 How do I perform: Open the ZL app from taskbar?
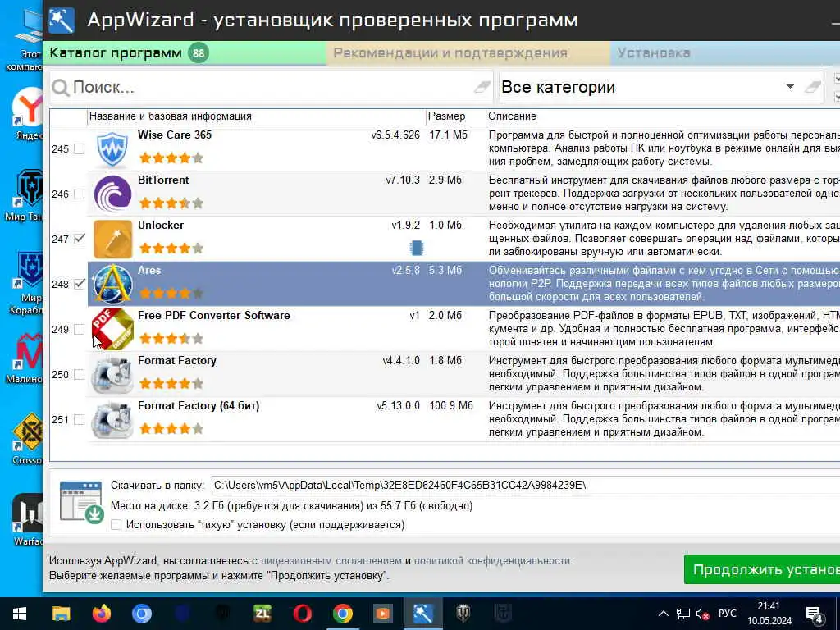pyautogui.click(x=262, y=614)
